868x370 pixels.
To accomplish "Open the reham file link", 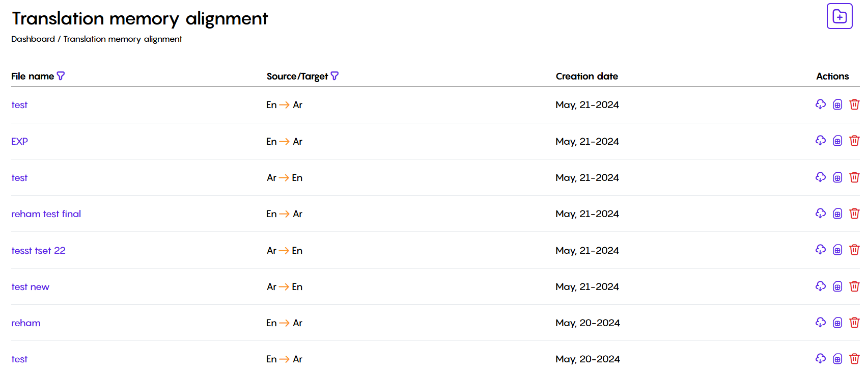I will tap(26, 323).
